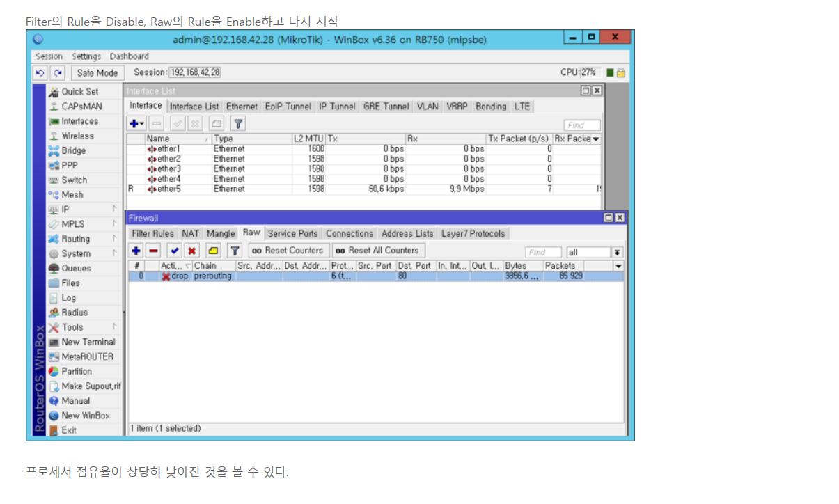839x504 pixels.
Task: Switch to the Connections tab
Action: (350, 233)
